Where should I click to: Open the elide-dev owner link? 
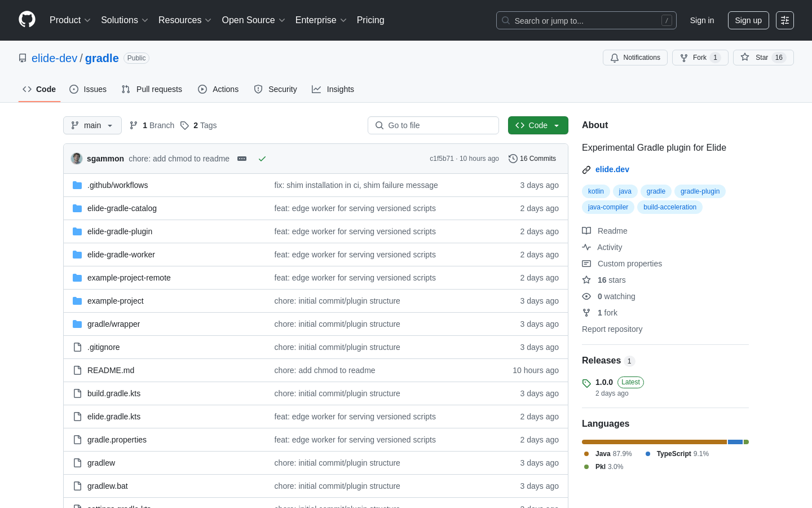coord(54,58)
